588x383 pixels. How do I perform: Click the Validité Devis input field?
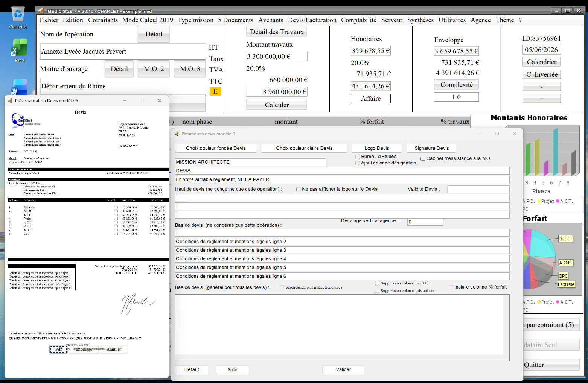point(478,189)
